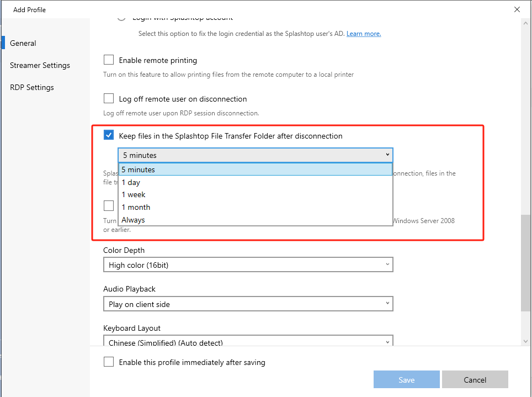Open the Keyboard Layout dropdown
Image resolution: width=532 pixels, height=397 pixels.
click(248, 341)
